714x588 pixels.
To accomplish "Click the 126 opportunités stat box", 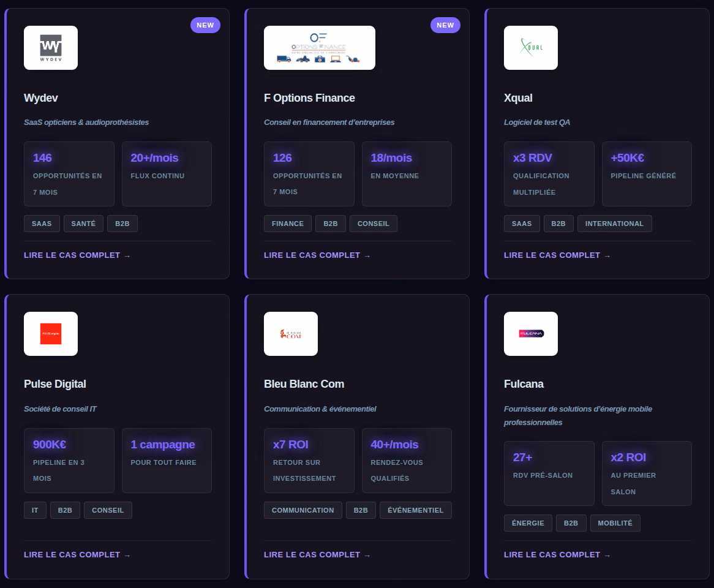I will point(309,174).
